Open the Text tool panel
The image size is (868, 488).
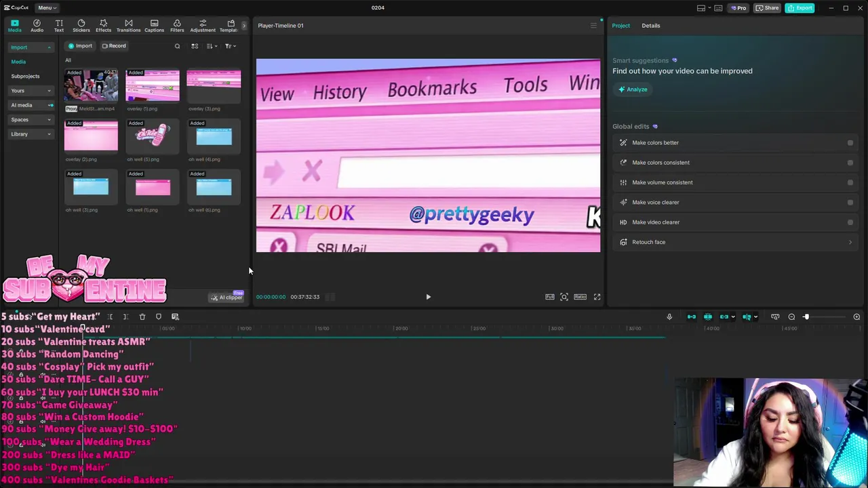(59, 26)
